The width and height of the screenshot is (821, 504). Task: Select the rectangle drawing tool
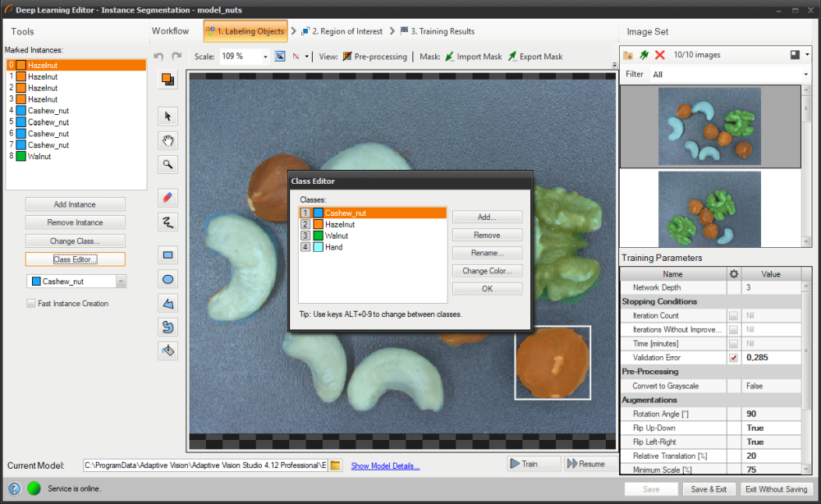[x=167, y=255]
